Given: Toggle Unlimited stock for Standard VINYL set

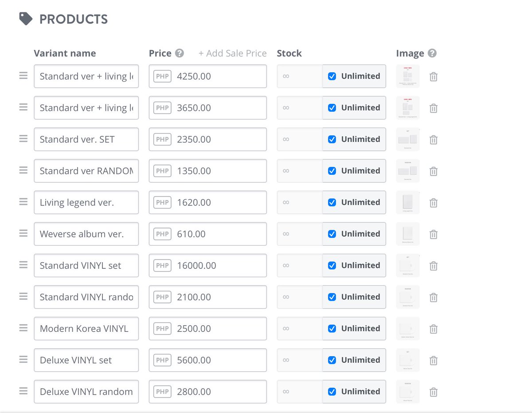Looking at the screenshot, I should pyautogui.click(x=332, y=265).
